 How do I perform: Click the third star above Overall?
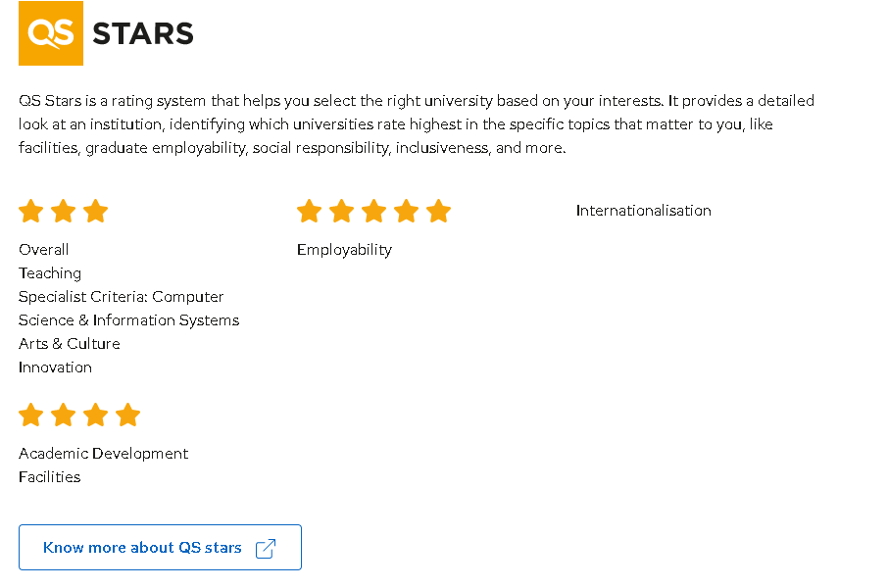[95, 211]
